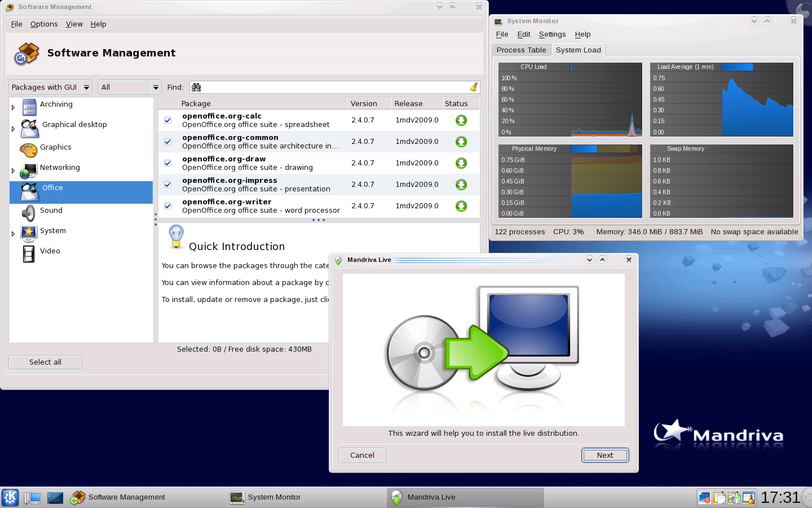Select the Video film icon
812x508 pixels.
click(x=28, y=254)
